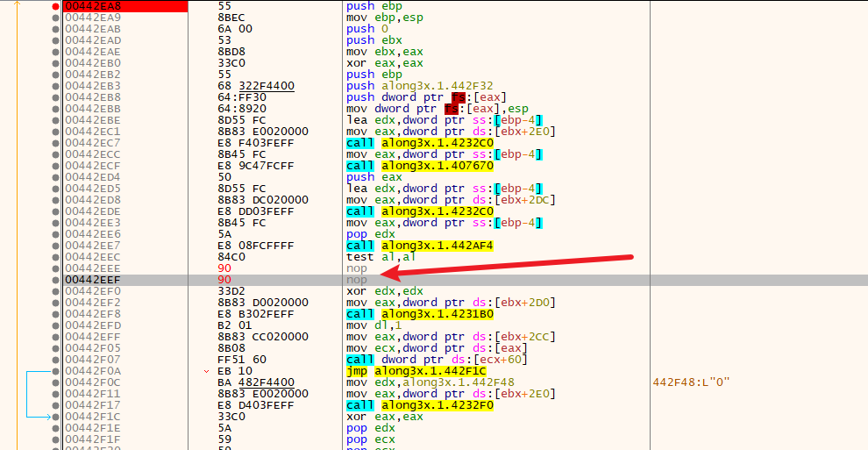Select address cell 00442F1C
This screenshot has width=868, height=450.
93,417
